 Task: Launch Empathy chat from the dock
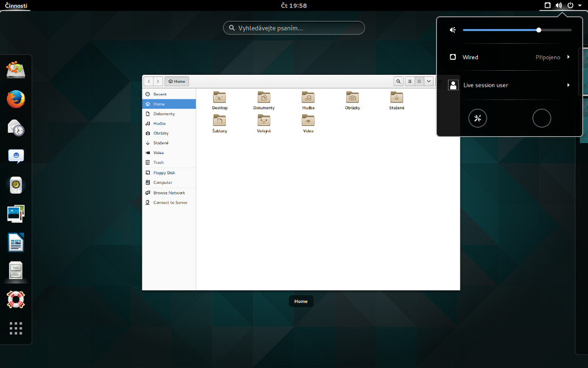click(16, 156)
